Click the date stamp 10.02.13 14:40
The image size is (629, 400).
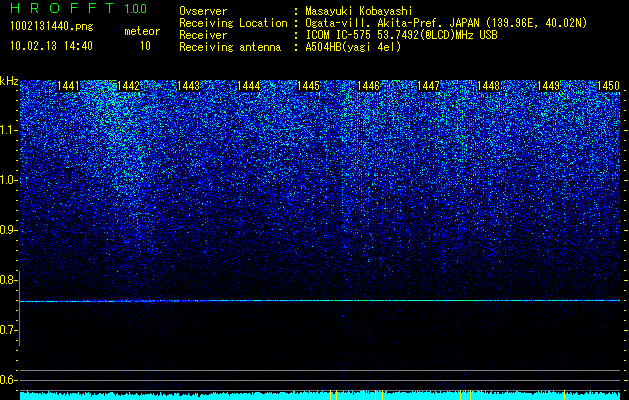click(51, 46)
